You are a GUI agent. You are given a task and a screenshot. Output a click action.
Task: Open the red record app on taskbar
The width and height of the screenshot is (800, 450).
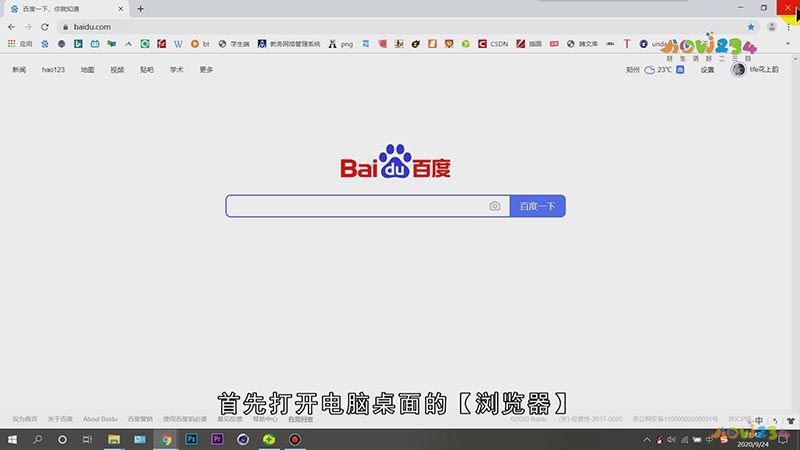point(294,439)
